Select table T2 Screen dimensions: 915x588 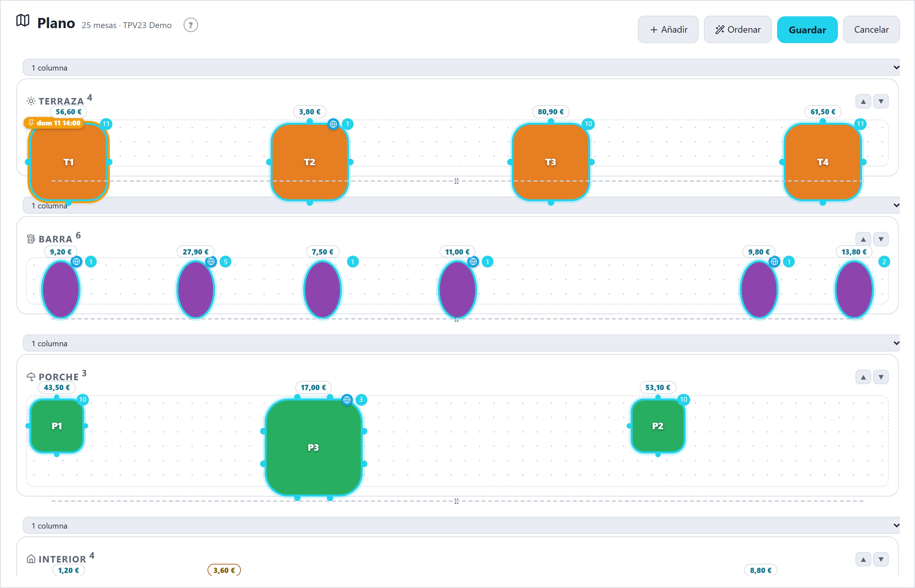click(309, 162)
